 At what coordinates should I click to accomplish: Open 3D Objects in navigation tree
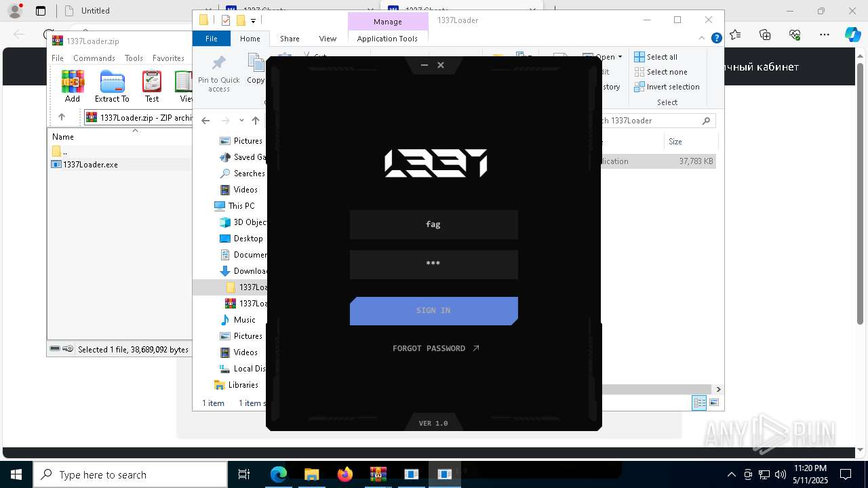[243, 222]
